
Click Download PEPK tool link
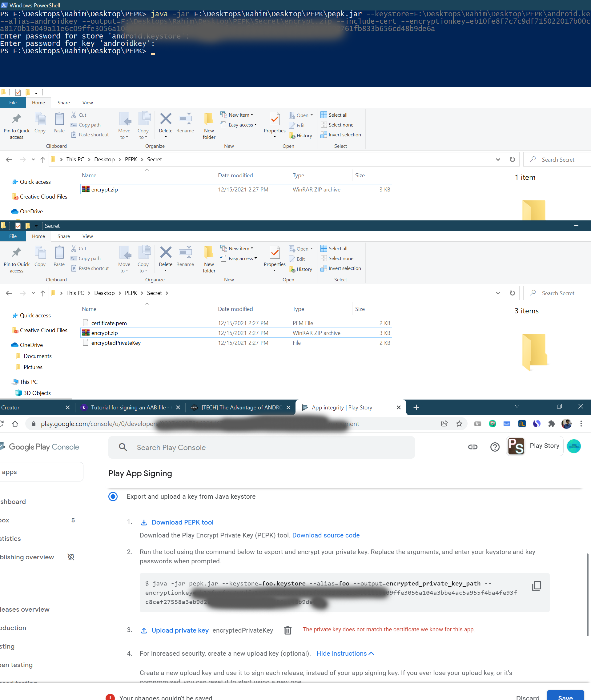click(182, 522)
